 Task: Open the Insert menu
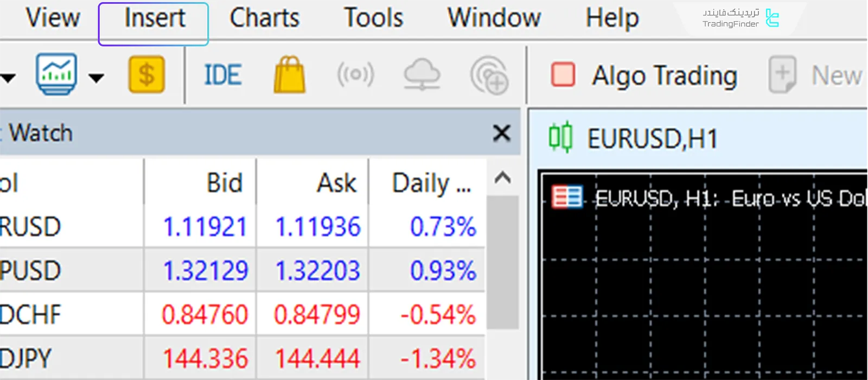point(154,18)
